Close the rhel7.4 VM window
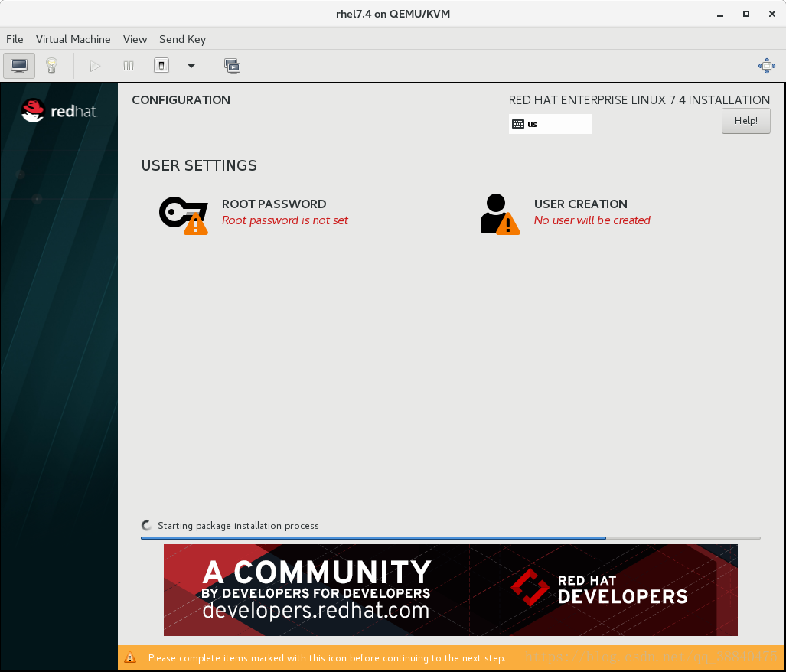Viewport: 786px width, 672px height. point(772,14)
